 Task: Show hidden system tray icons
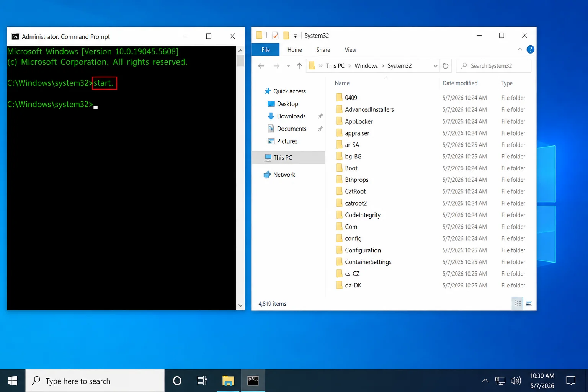pyautogui.click(x=485, y=381)
